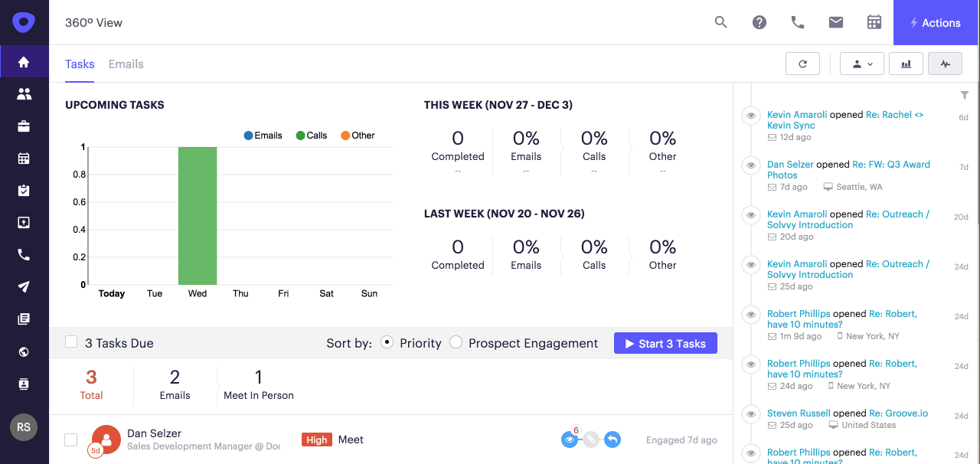Refresh the 360 View with the refresh icon
Image resolution: width=980 pixels, height=464 pixels.
point(802,64)
